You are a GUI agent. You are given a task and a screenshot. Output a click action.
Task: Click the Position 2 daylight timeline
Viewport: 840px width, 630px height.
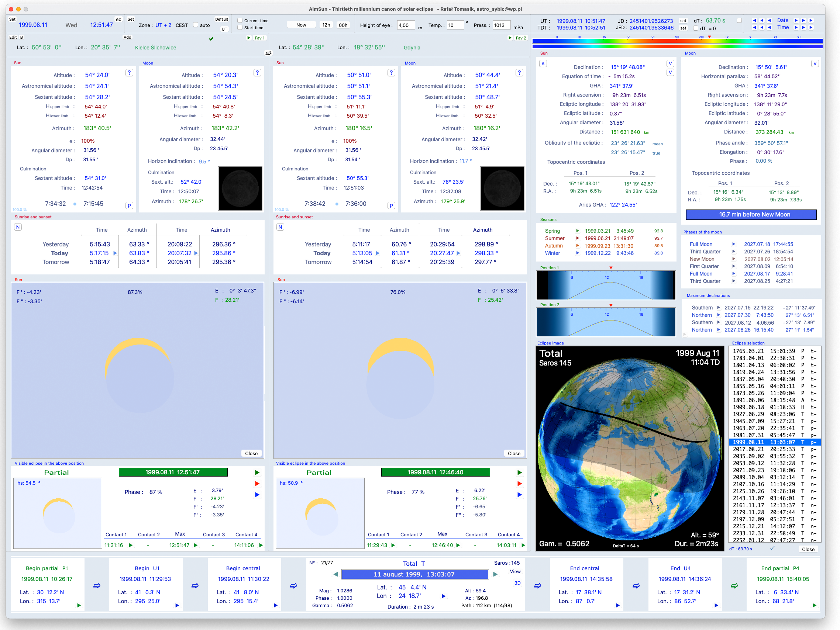click(x=606, y=322)
